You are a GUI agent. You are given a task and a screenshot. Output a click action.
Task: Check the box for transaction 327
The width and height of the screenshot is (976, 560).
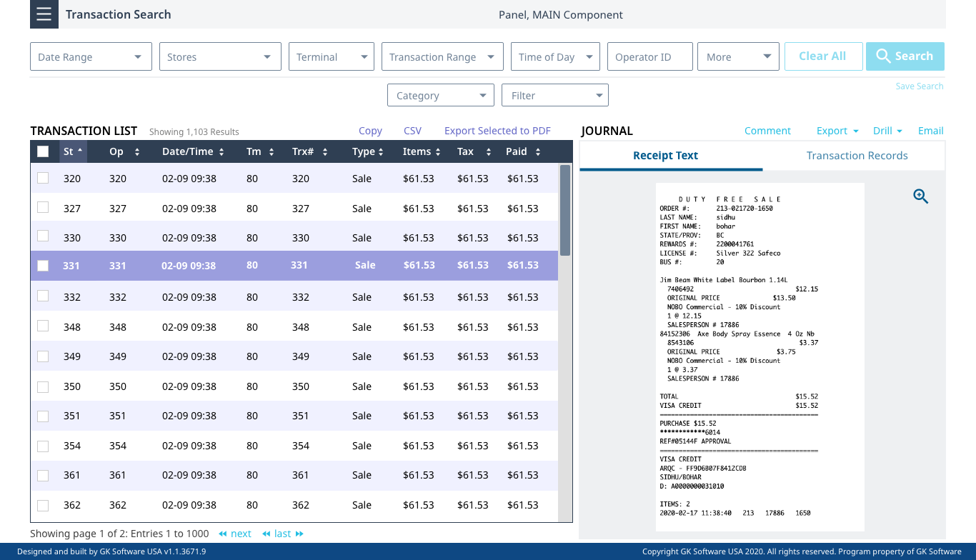click(x=43, y=208)
